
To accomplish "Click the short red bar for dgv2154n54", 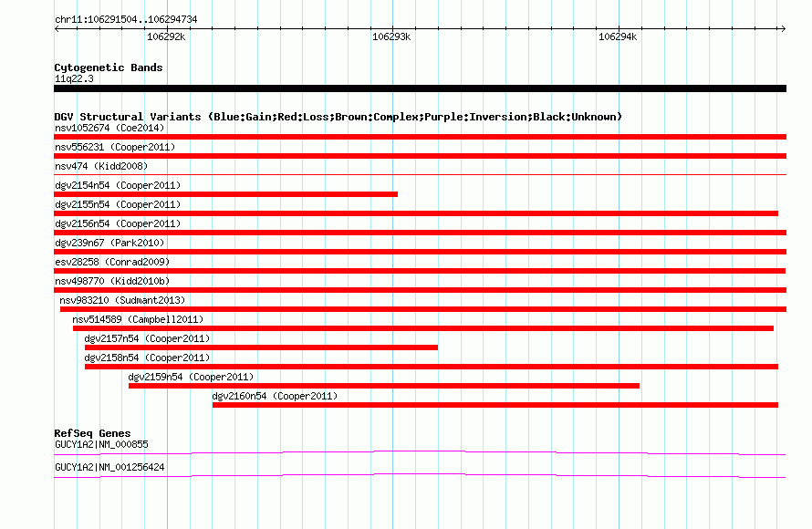I will click(225, 194).
